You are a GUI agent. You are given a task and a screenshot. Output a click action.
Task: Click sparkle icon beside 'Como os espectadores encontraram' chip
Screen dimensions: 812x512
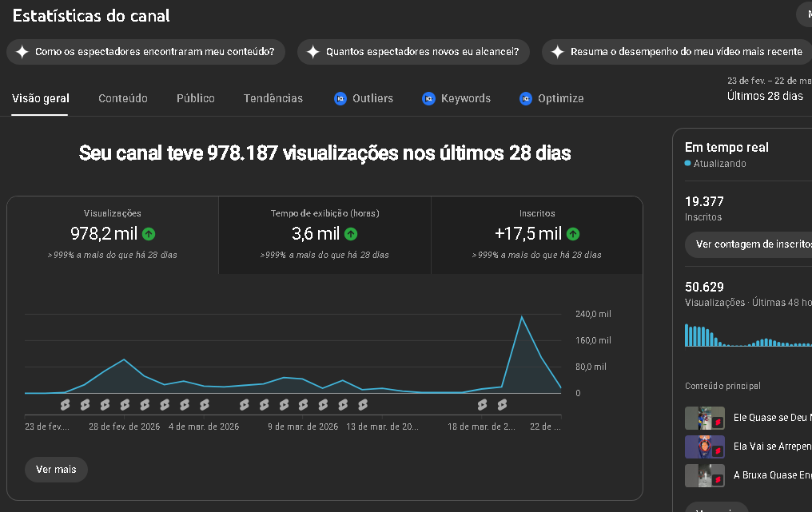[22, 52]
